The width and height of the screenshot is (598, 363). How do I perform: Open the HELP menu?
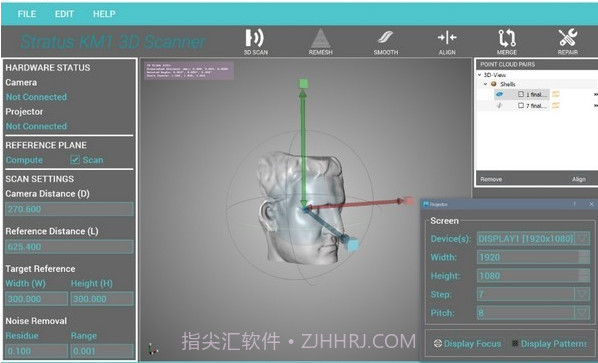point(104,14)
